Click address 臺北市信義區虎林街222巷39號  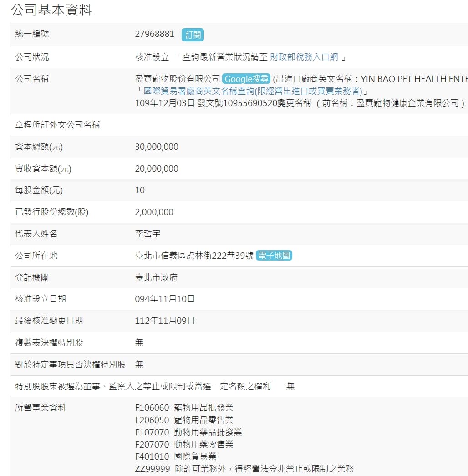tap(194, 256)
